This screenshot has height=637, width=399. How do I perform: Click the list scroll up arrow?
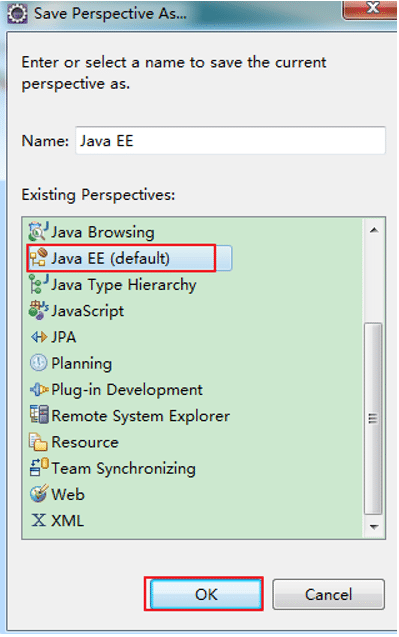pos(374,231)
